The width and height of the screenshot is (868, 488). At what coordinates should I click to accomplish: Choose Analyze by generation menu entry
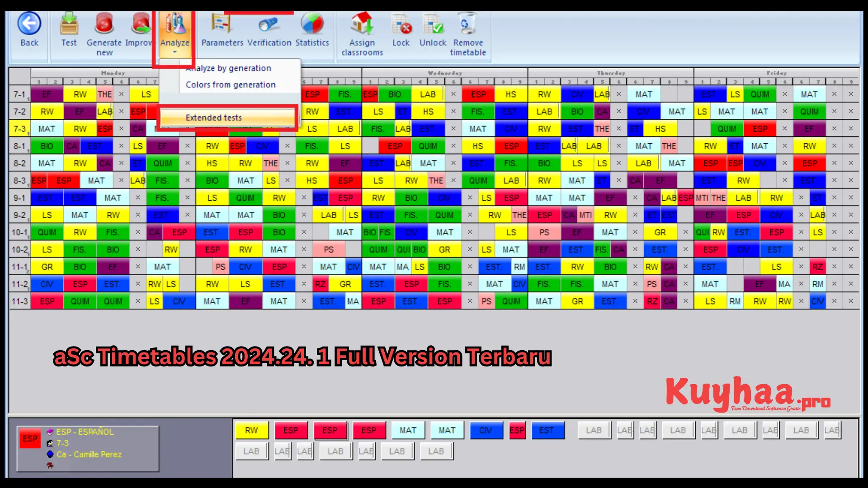click(228, 68)
